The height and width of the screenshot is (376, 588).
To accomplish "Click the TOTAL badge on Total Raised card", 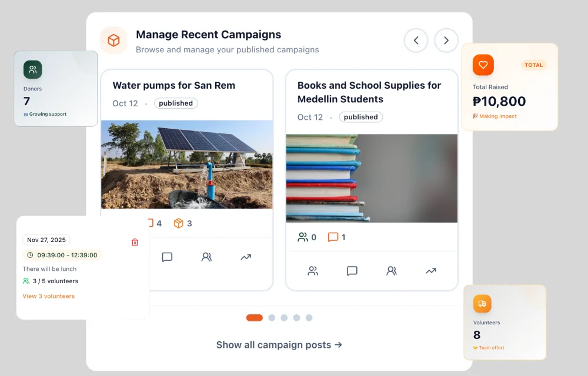I will [x=534, y=65].
